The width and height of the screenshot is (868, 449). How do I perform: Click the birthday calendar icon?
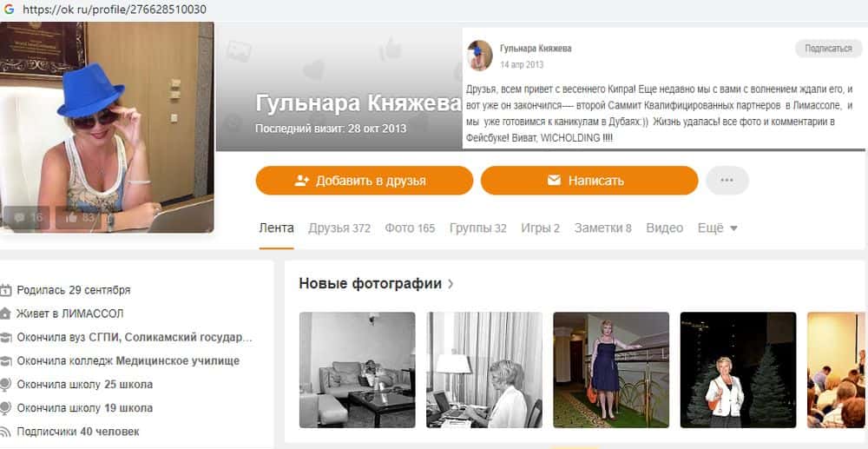tap(5, 290)
